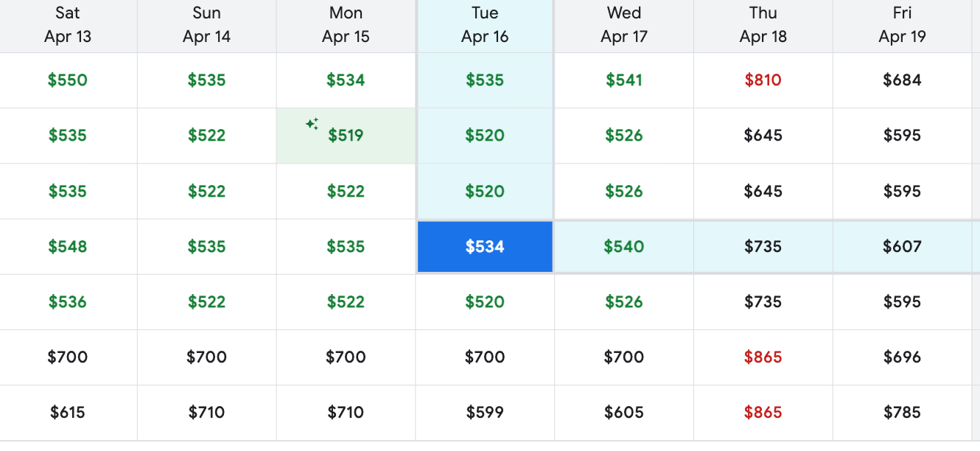Choose the green $519 lowest-price cell
Viewport: 980px width, 451px height.
click(x=346, y=136)
